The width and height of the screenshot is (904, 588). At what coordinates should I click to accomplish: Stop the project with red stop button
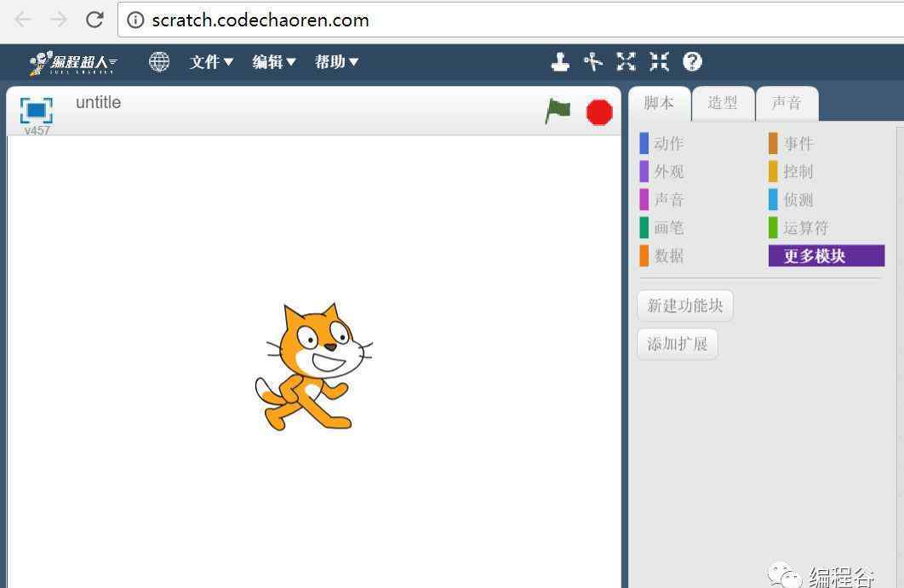coord(599,111)
